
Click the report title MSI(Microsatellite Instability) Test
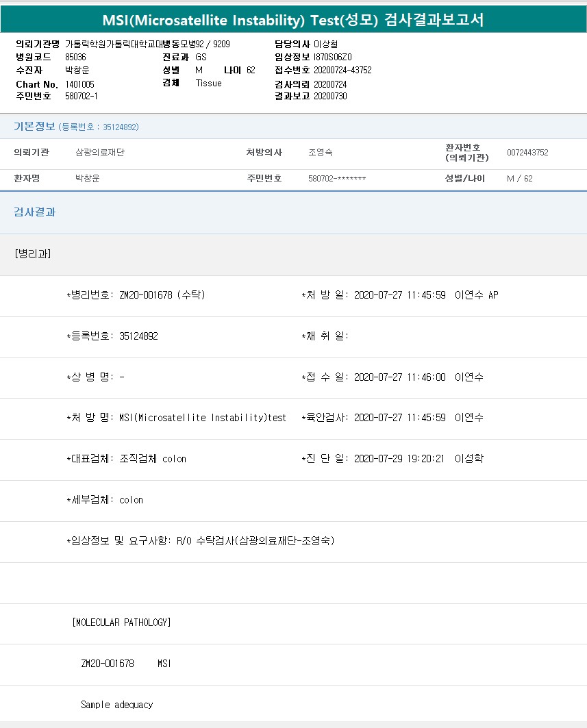click(292, 20)
